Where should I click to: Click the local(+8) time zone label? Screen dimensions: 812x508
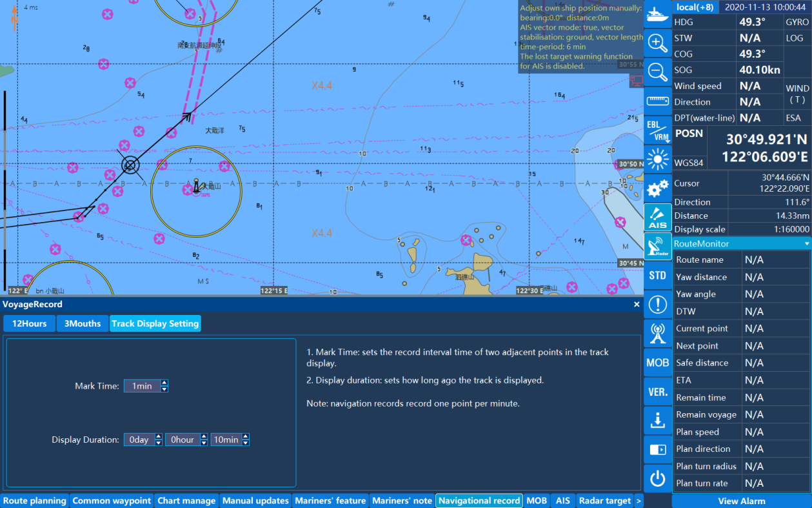pos(695,7)
